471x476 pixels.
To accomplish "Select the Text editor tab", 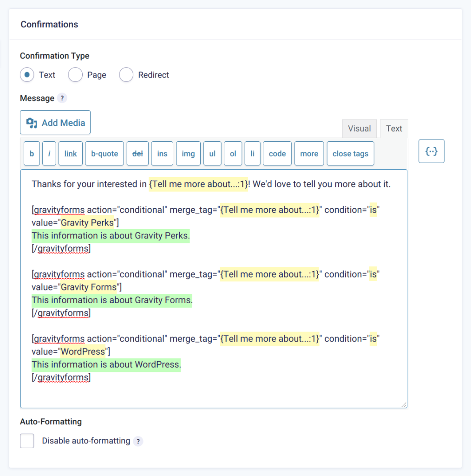I will [x=393, y=128].
